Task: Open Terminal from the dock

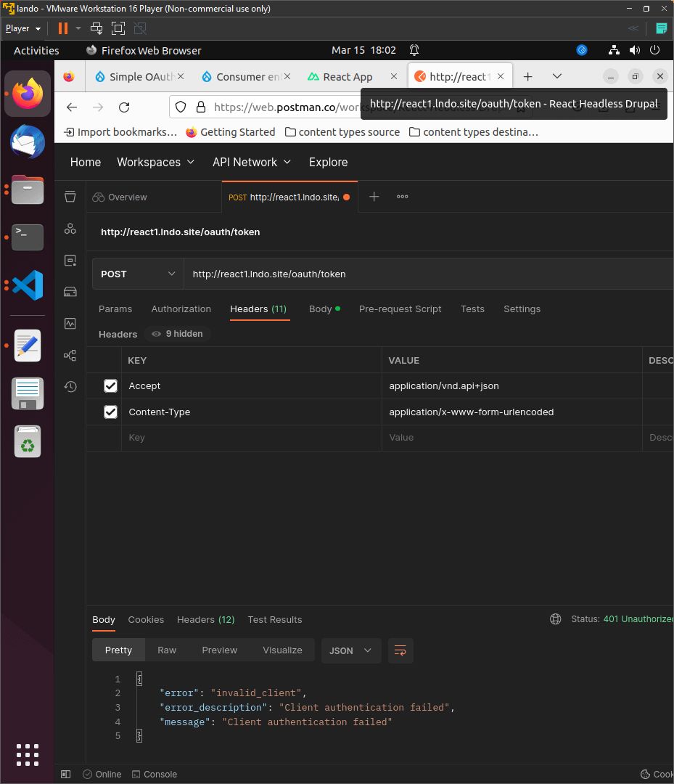Action: click(x=28, y=237)
